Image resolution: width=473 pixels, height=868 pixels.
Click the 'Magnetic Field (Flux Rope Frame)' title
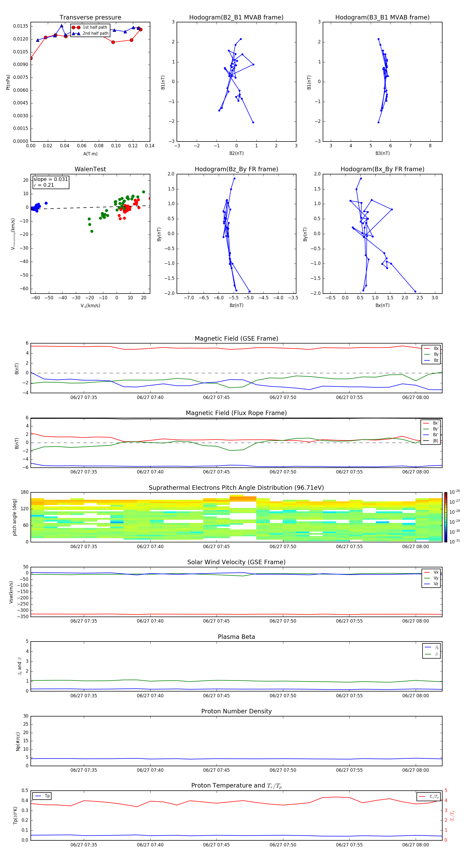coord(236,413)
